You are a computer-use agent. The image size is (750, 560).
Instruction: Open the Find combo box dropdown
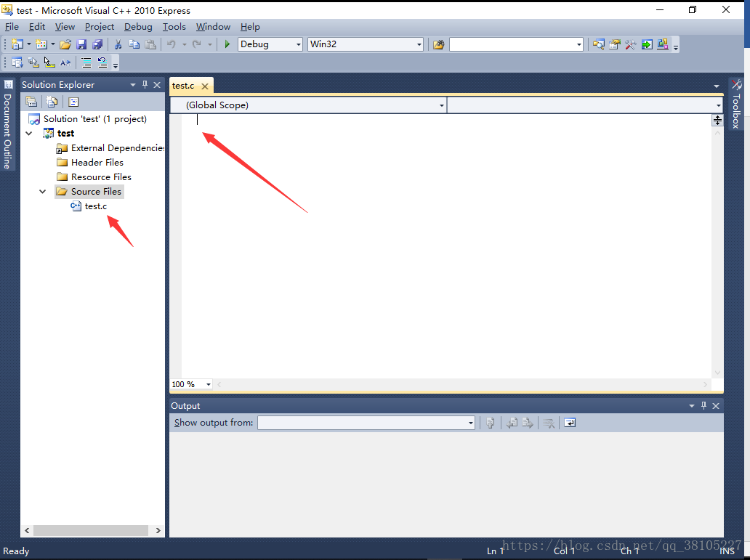[578, 44]
